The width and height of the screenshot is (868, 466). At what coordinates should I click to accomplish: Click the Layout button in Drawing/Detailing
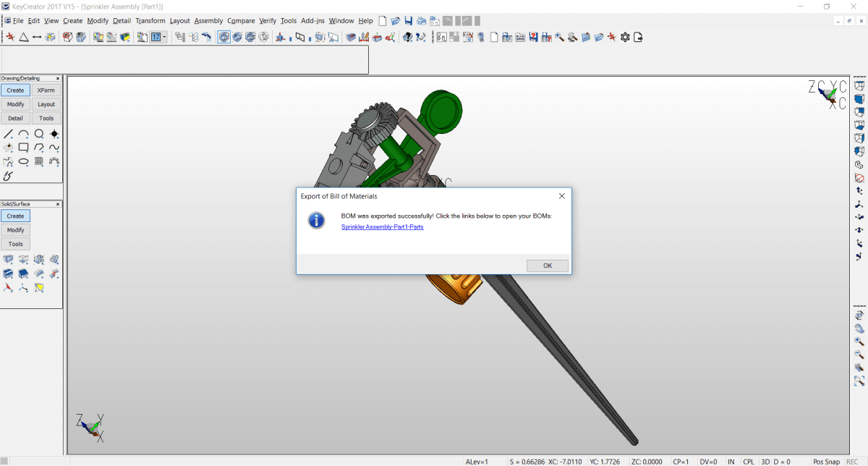tap(46, 104)
